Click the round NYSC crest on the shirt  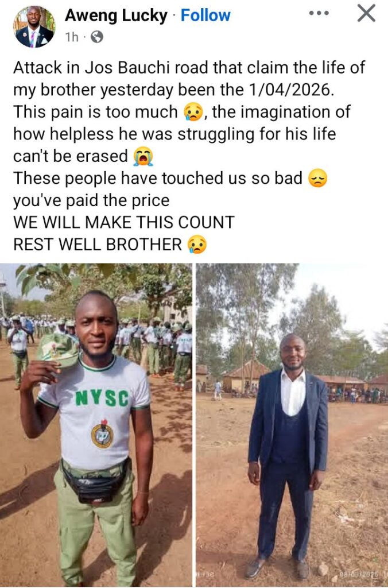click(102, 434)
